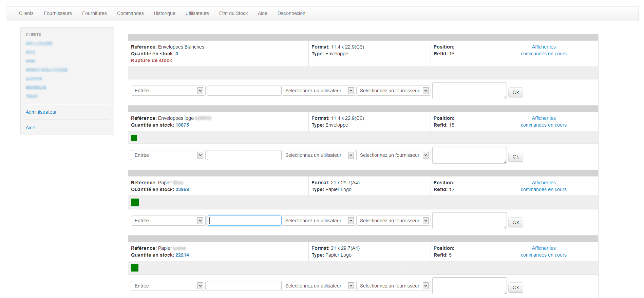
Task: Click stock quantity 0 for Enveloppes Blanches
Action: [177, 54]
